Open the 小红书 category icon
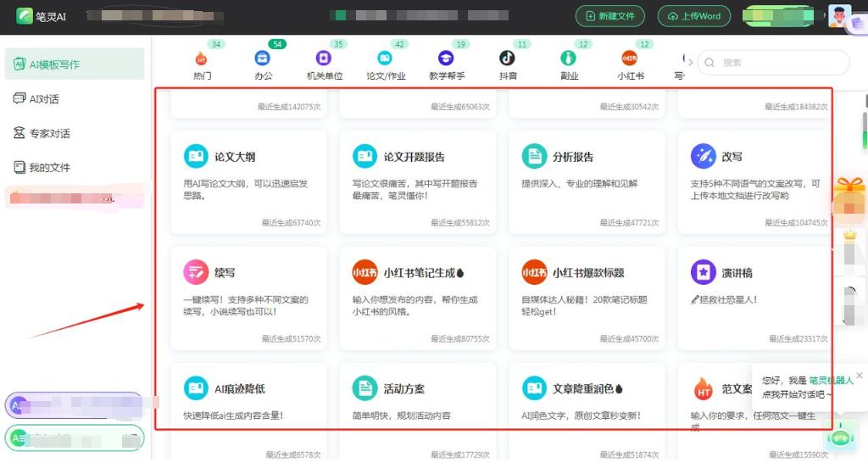 630,58
